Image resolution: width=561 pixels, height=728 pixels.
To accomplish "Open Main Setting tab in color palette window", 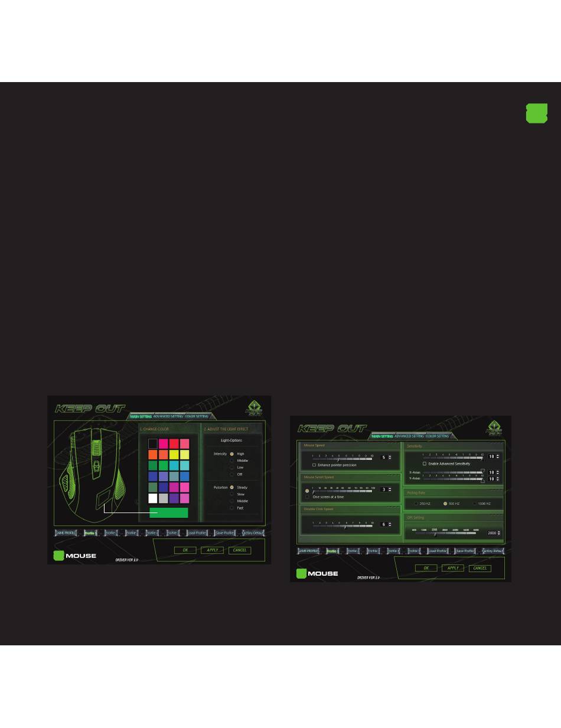I will tap(141, 416).
